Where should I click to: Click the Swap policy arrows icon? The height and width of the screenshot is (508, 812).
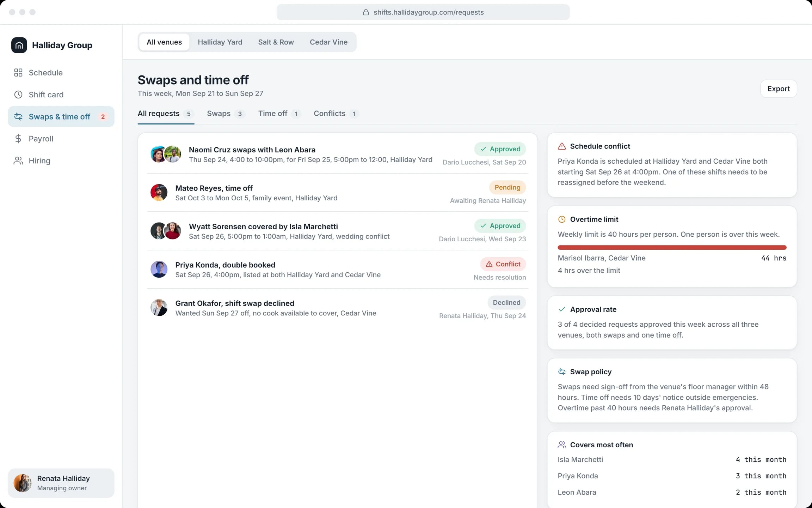pyautogui.click(x=562, y=372)
